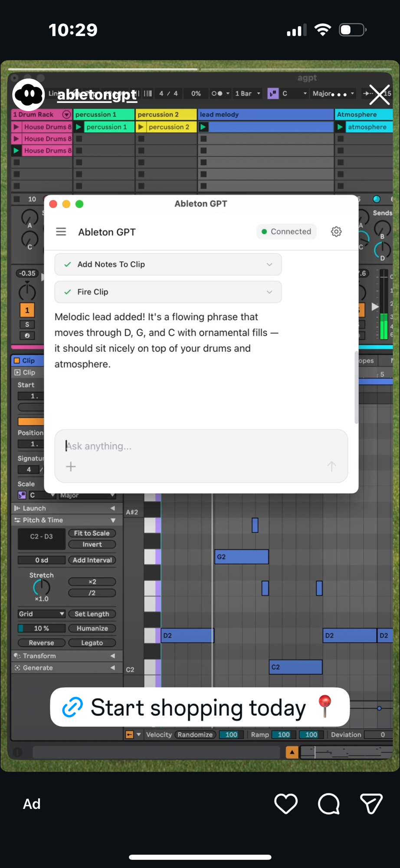Launch the percussion 1 clip play button

tap(79, 127)
